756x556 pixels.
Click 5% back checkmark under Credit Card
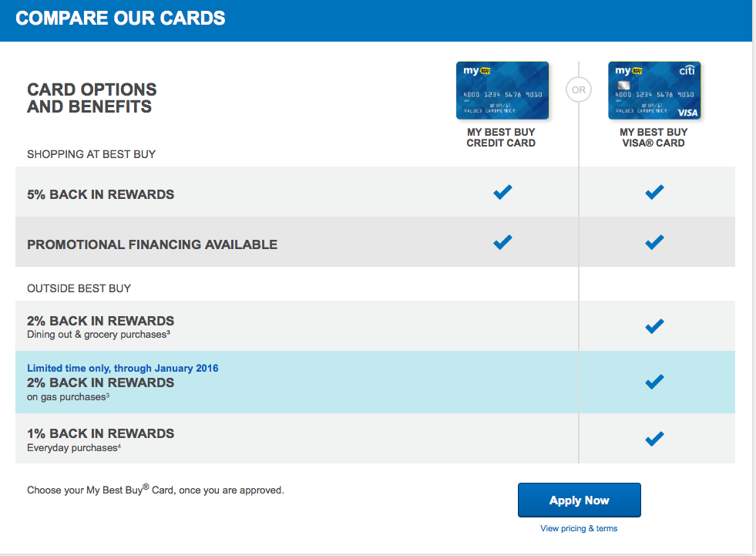click(502, 192)
